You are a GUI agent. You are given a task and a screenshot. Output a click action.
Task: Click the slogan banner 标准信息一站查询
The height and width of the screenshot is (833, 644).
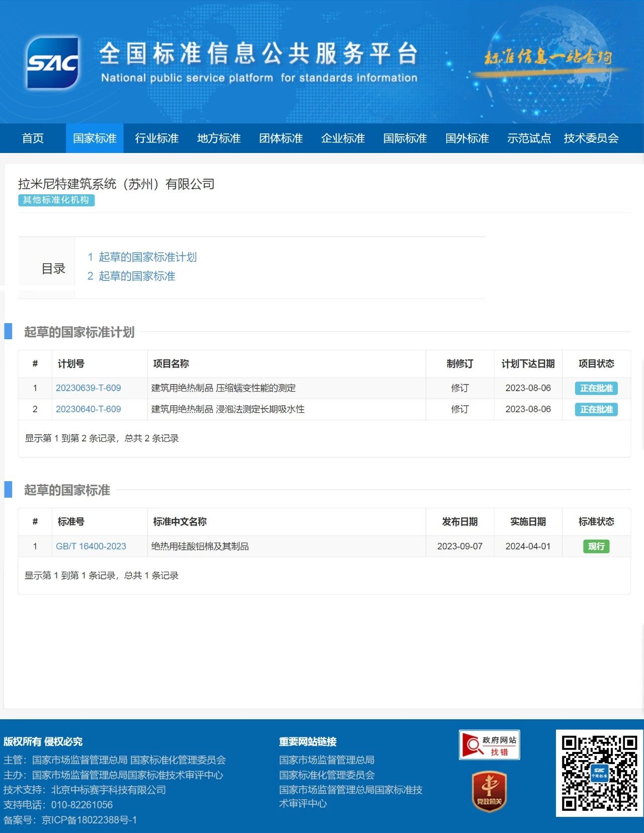pos(547,57)
